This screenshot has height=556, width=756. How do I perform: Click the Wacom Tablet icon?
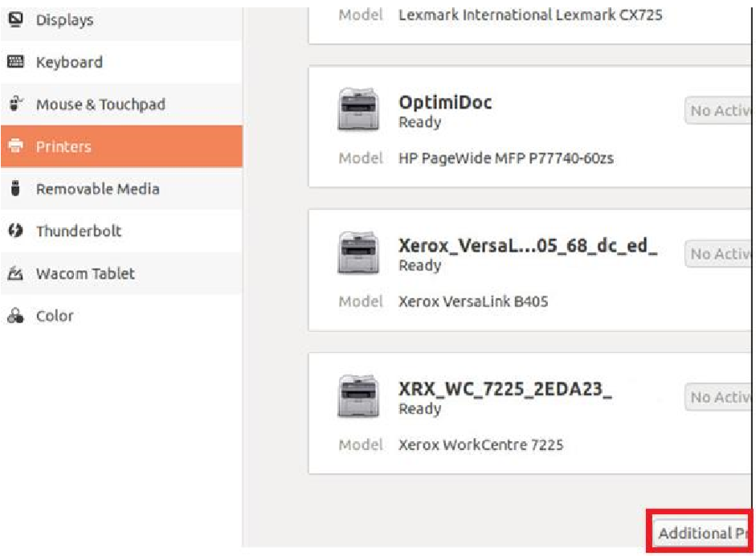pos(14,274)
